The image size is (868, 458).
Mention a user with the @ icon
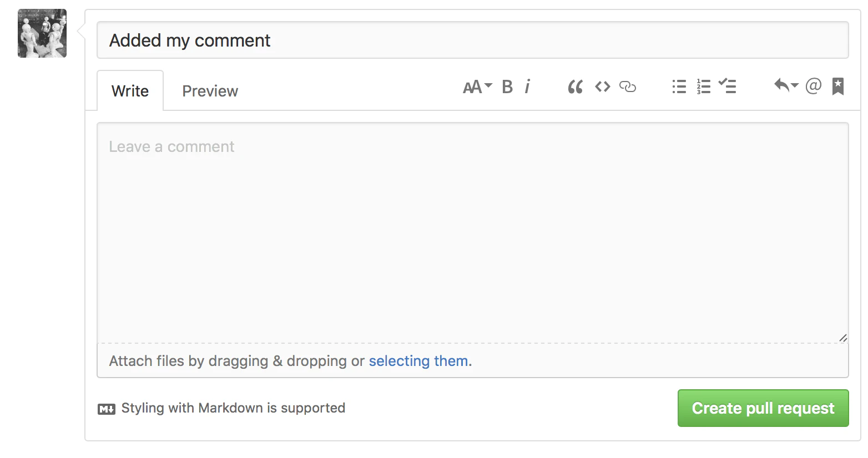coord(814,86)
